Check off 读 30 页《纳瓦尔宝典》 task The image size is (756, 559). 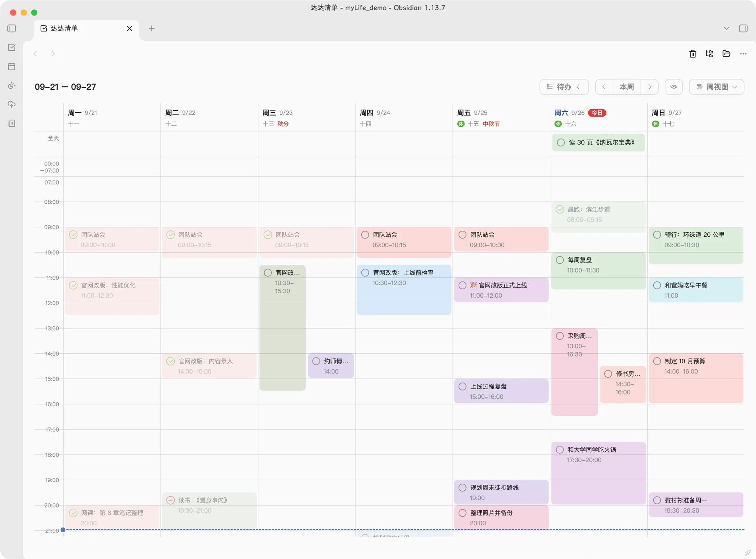[x=561, y=143]
